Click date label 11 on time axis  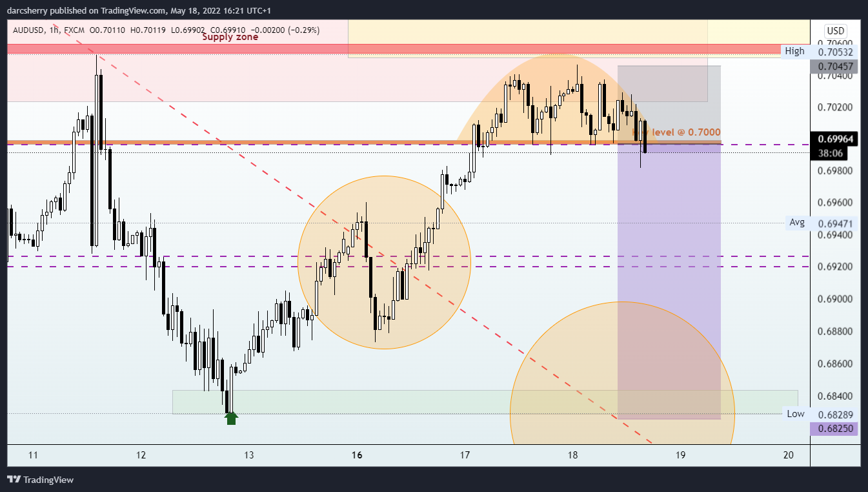tap(34, 455)
